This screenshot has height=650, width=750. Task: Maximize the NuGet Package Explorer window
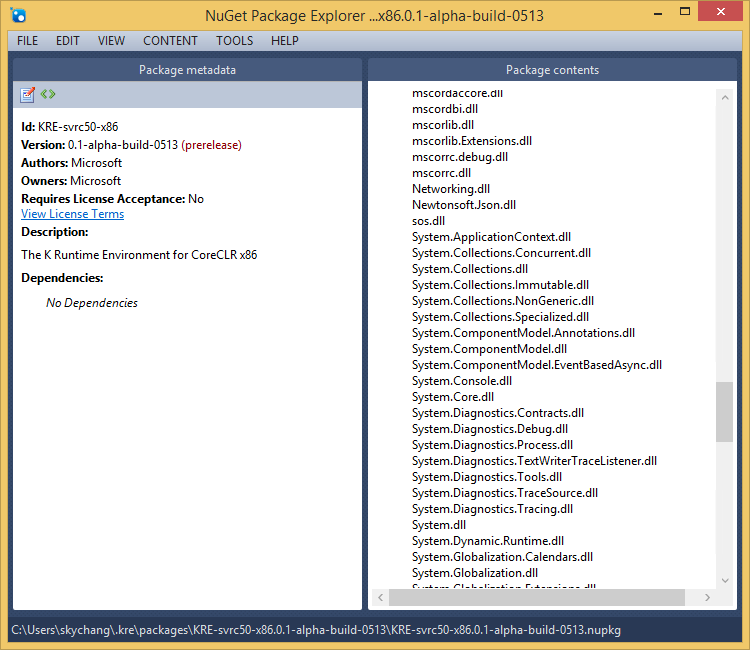685,12
